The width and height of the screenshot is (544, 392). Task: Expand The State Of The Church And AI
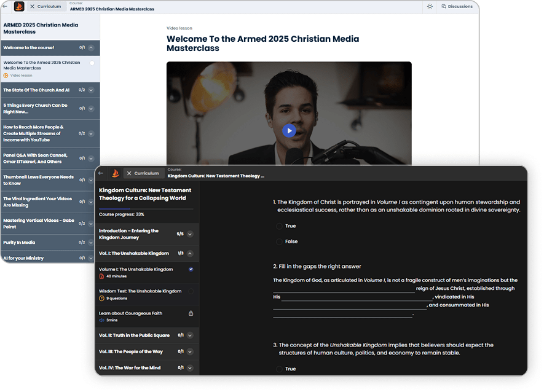click(91, 90)
